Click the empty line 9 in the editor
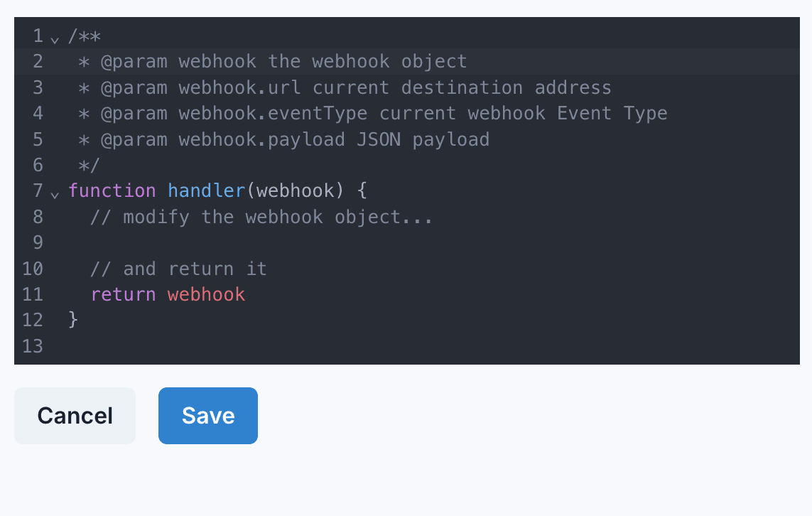 (142, 242)
